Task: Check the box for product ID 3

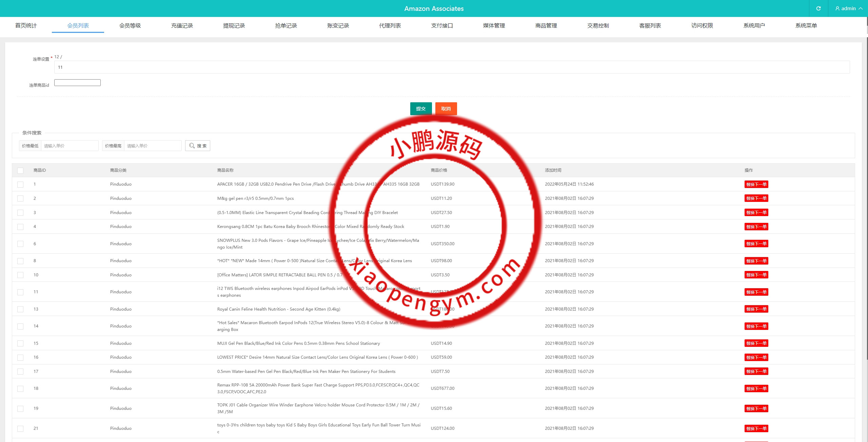Action: 20,213
